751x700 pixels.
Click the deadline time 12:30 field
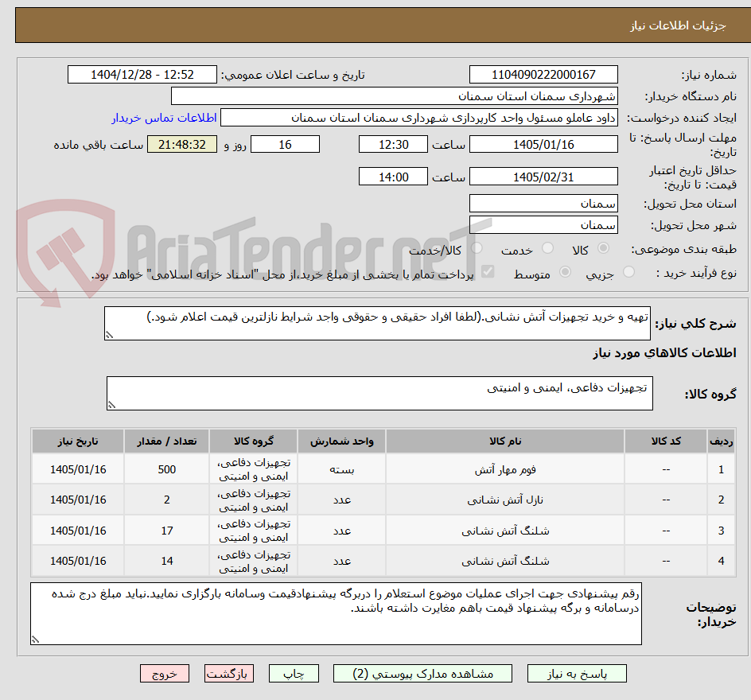point(393,144)
